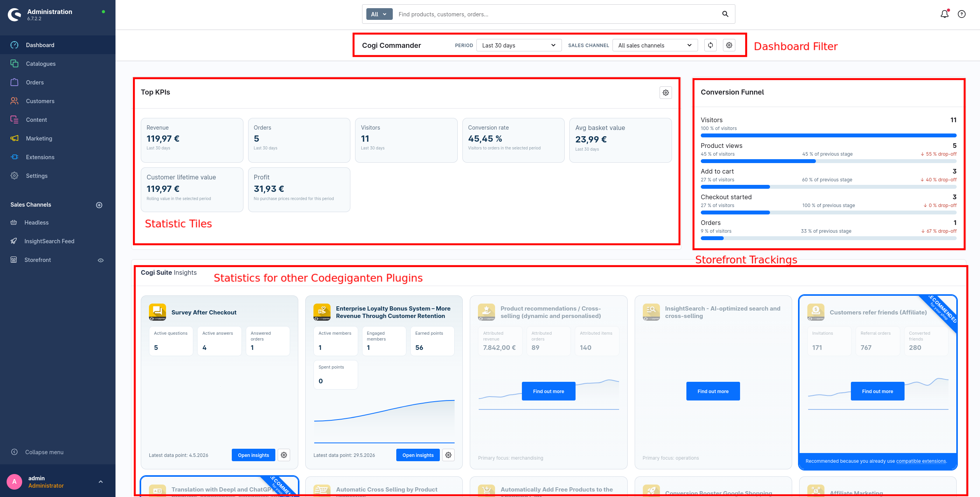Viewport: 980px width, 497px height.
Task: Click the Automatic Cross Selling plugin icon
Action: (322, 490)
